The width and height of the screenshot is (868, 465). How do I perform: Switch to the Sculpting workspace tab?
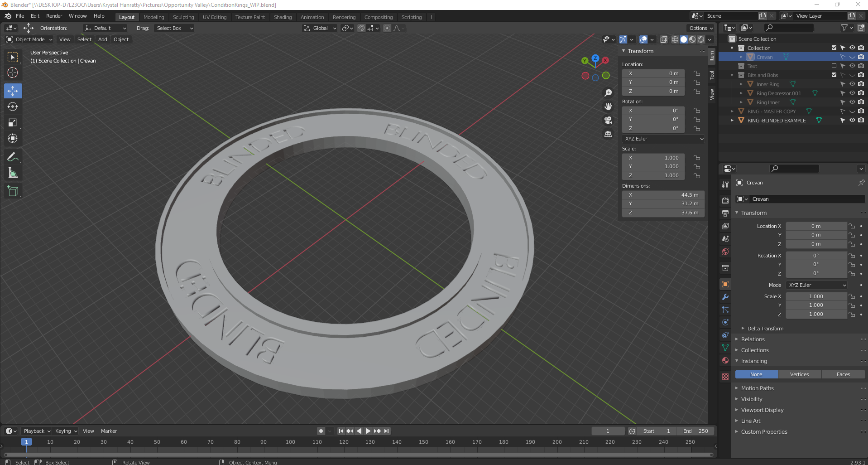[x=183, y=17]
